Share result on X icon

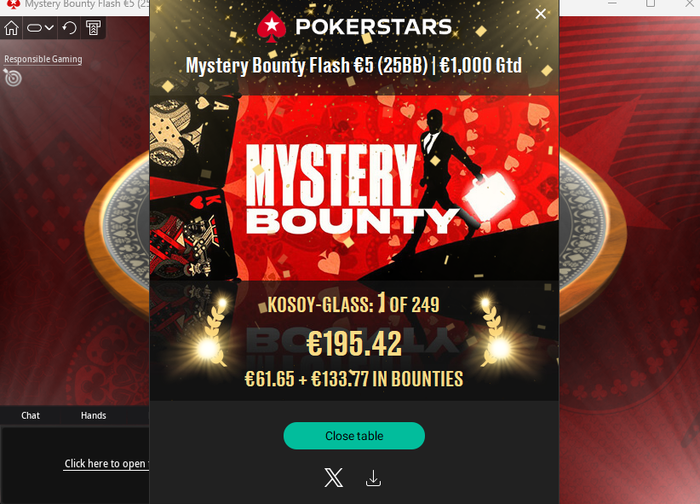[333, 478]
